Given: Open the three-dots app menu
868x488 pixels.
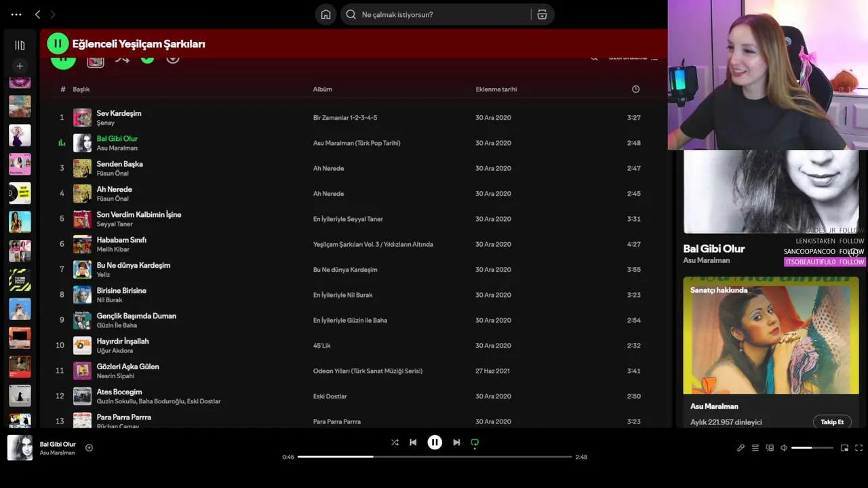Looking at the screenshot, I should 16,14.
